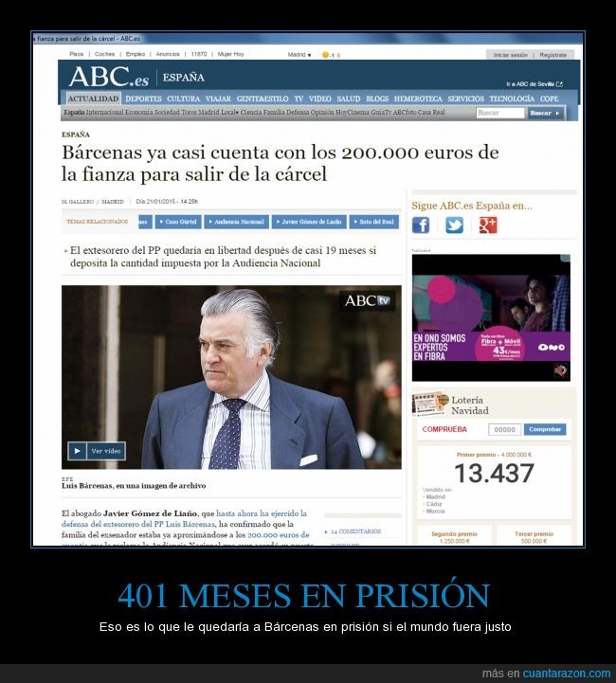
Task: Click the ABC.es site logo
Action: (108, 77)
